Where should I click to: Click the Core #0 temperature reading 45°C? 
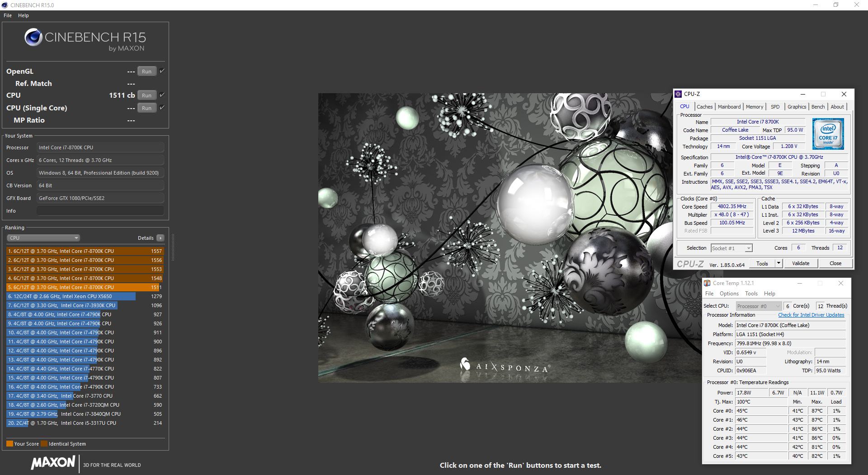[762, 411]
